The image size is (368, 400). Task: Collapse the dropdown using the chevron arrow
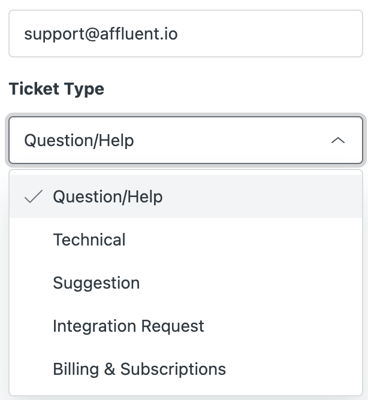tap(338, 140)
